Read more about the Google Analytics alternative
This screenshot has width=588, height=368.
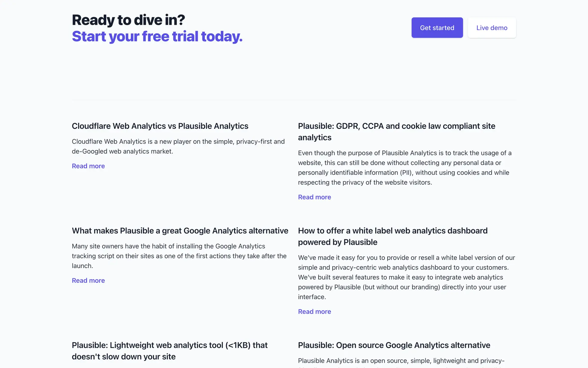tap(88, 281)
